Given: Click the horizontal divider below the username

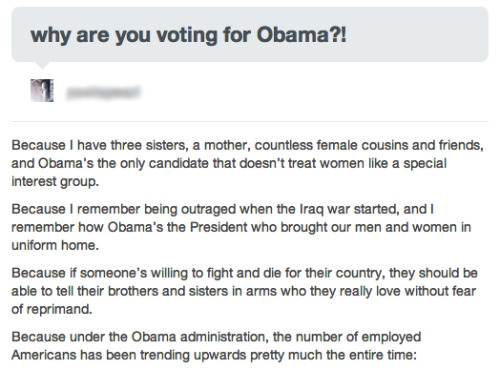Looking at the screenshot, I should pyautogui.click(x=250, y=122).
